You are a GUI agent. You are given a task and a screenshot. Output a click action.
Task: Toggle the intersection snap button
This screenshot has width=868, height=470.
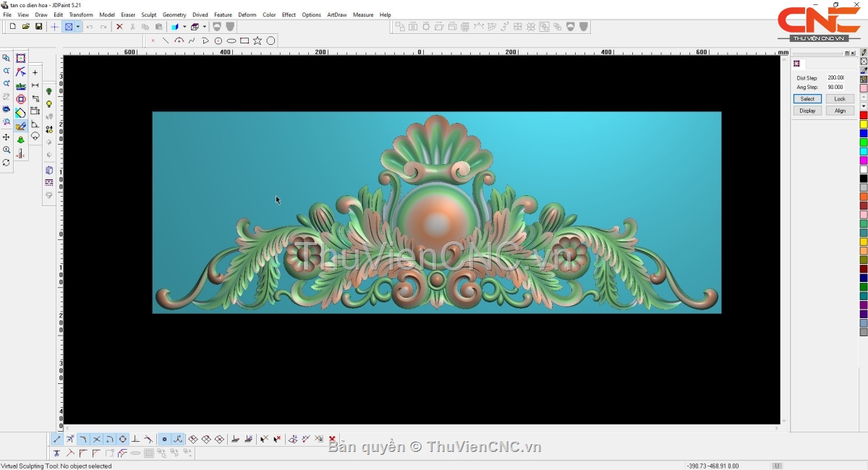click(x=97, y=439)
